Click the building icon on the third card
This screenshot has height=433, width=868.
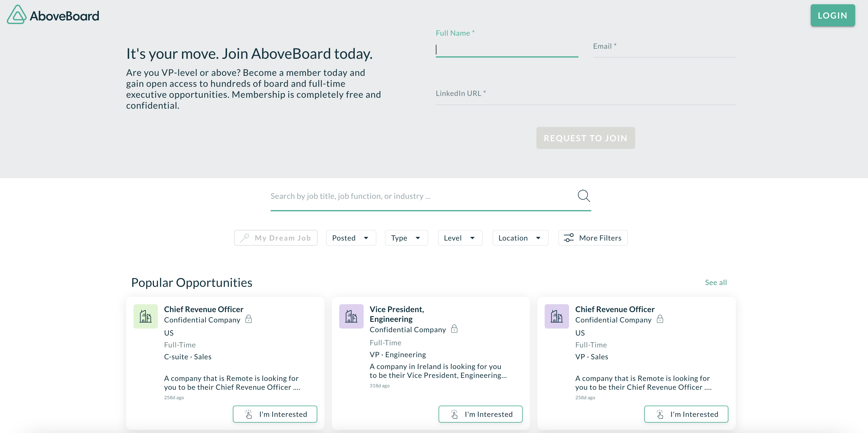[x=557, y=316]
